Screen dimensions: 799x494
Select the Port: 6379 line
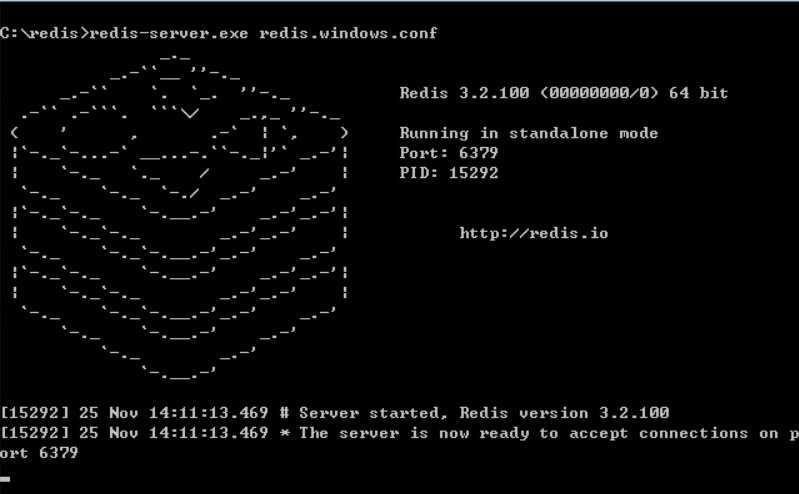click(x=449, y=153)
